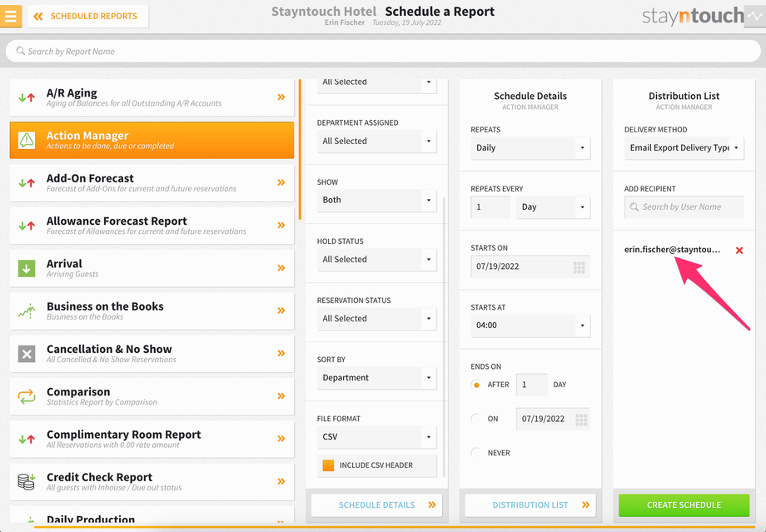Click the Allowance Forecast Report arrows icon

click(27, 226)
